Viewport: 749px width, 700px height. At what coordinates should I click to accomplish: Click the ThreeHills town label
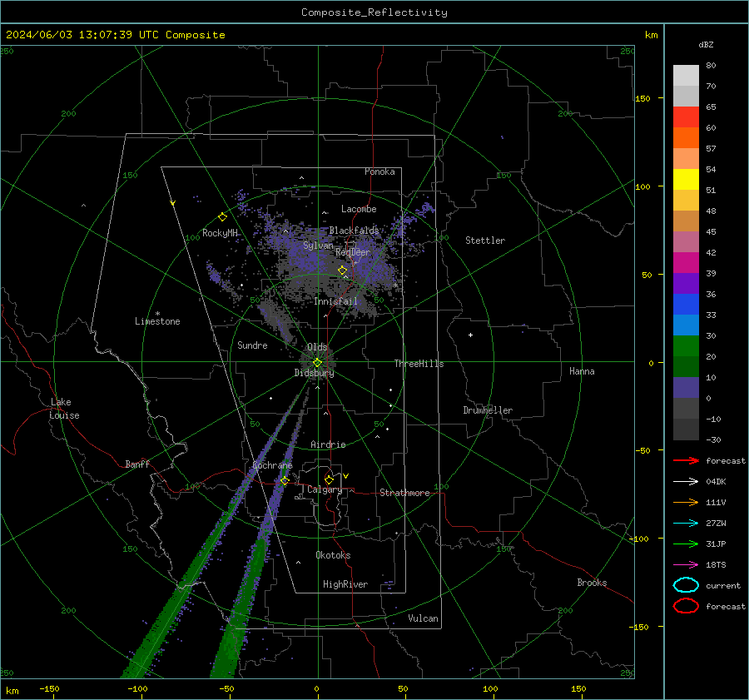pyautogui.click(x=419, y=364)
